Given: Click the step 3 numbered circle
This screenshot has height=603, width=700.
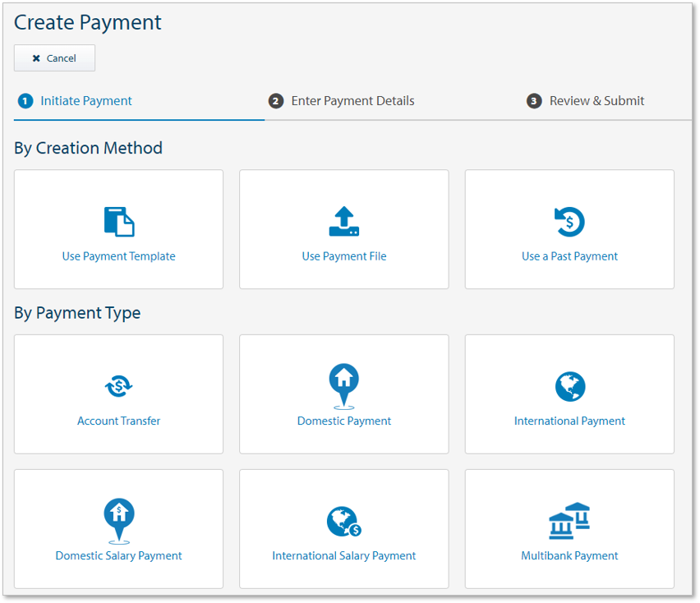Looking at the screenshot, I should (x=534, y=100).
